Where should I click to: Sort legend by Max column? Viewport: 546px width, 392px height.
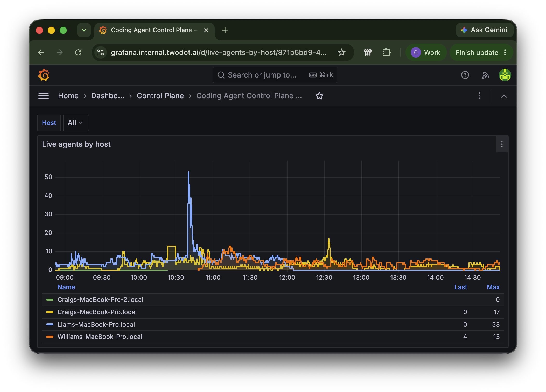pyautogui.click(x=493, y=287)
